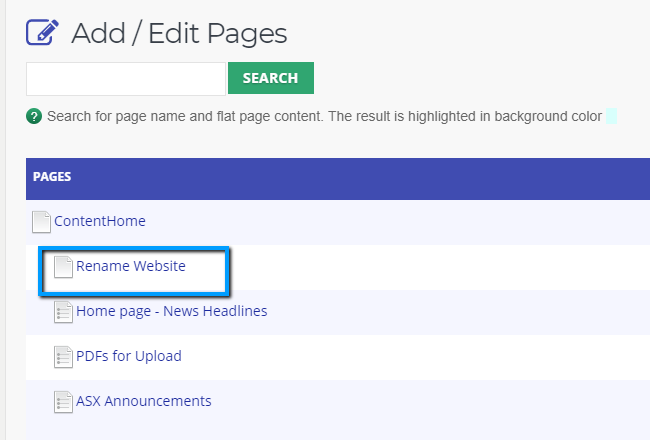Click the search help description text
Image resolution: width=650 pixels, height=440 pixels.
(324, 116)
